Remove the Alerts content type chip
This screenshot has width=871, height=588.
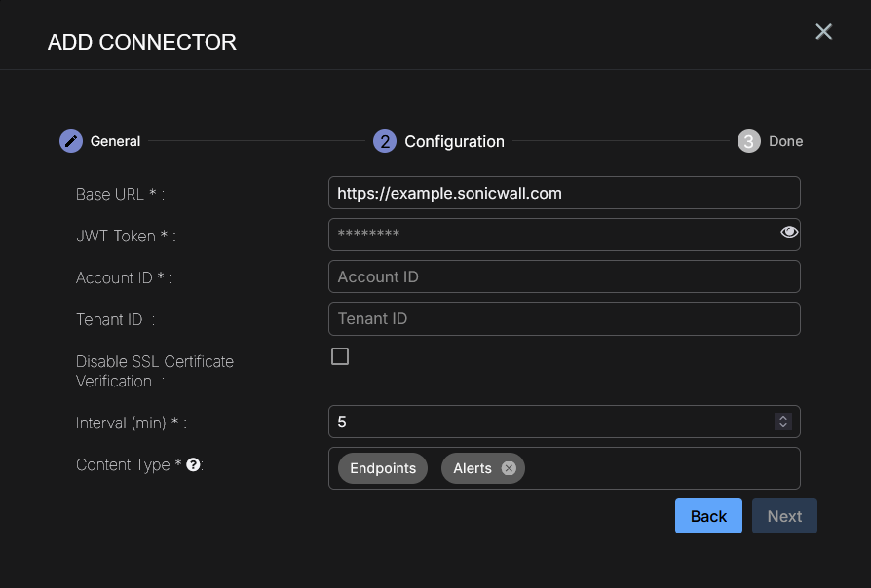coord(509,468)
